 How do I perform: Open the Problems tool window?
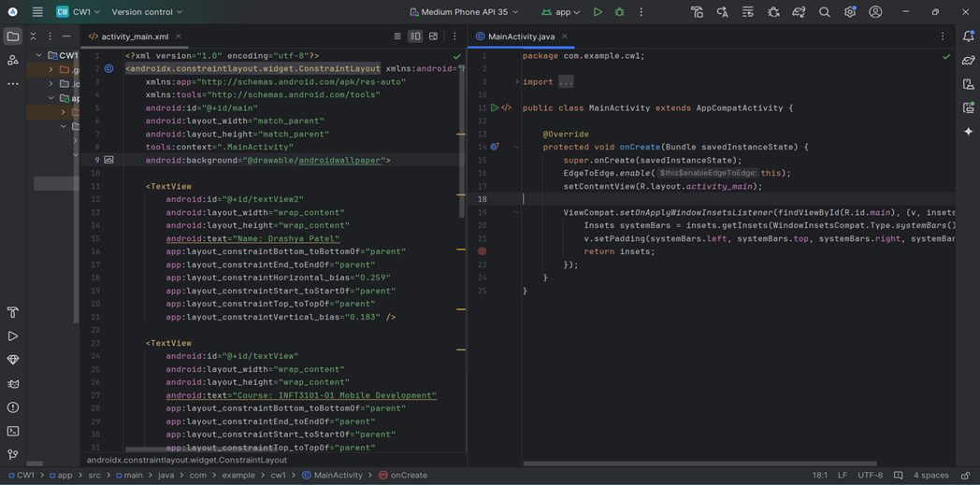tap(12, 407)
